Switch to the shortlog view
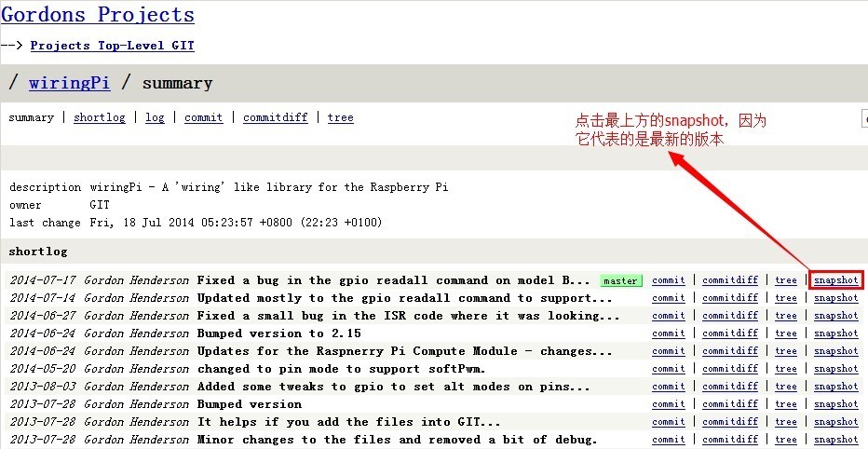The height and width of the screenshot is (449, 868). click(x=100, y=117)
